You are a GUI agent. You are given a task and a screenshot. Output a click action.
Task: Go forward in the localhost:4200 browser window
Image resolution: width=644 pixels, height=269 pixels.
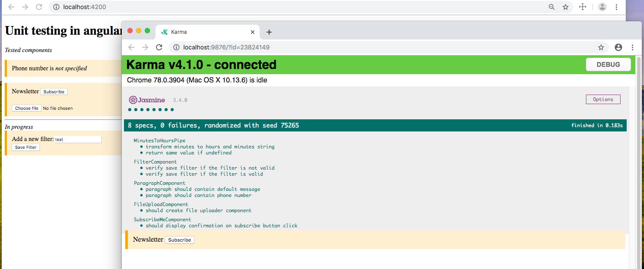(x=25, y=7)
